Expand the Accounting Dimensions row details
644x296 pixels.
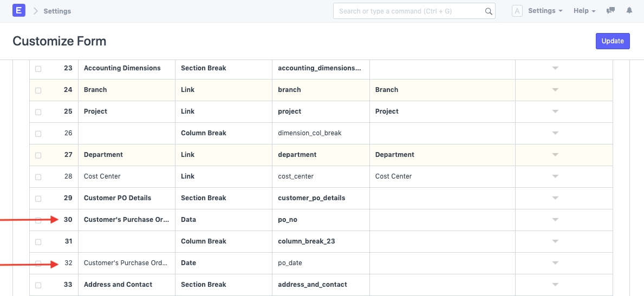(555, 68)
